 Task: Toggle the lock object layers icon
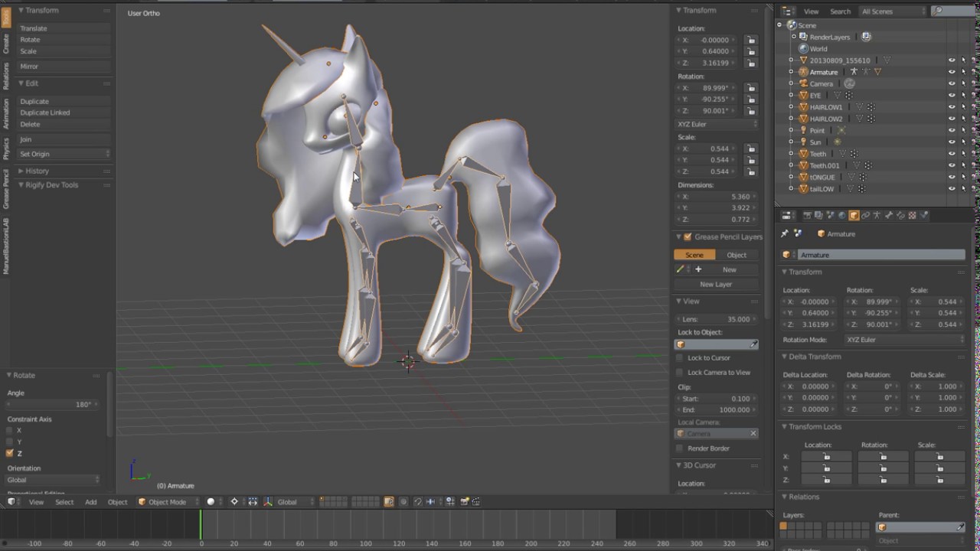pyautogui.click(x=388, y=502)
